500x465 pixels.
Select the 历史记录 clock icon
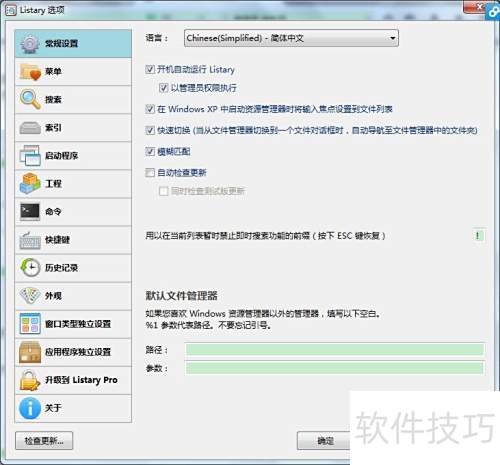pyautogui.click(x=30, y=267)
